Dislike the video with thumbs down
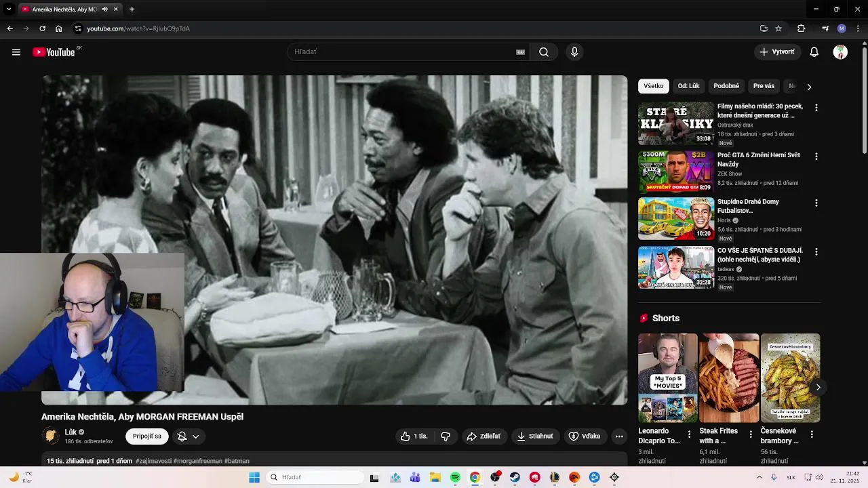 (x=446, y=436)
